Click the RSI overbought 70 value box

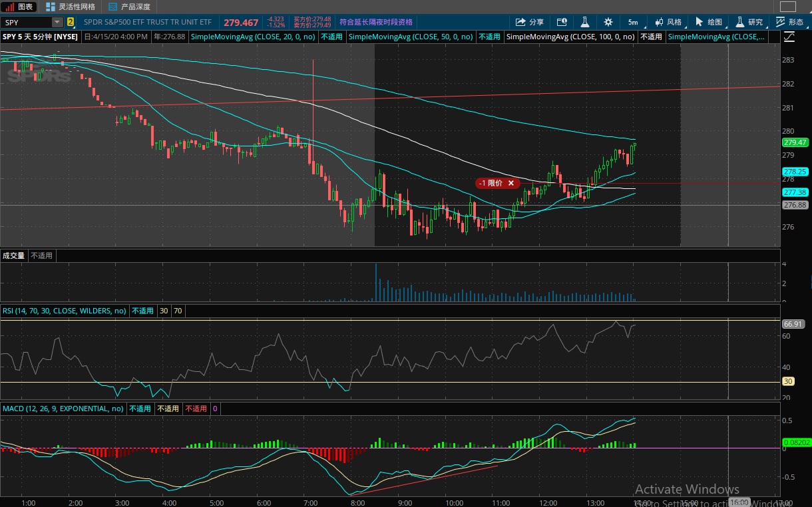click(178, 311)
